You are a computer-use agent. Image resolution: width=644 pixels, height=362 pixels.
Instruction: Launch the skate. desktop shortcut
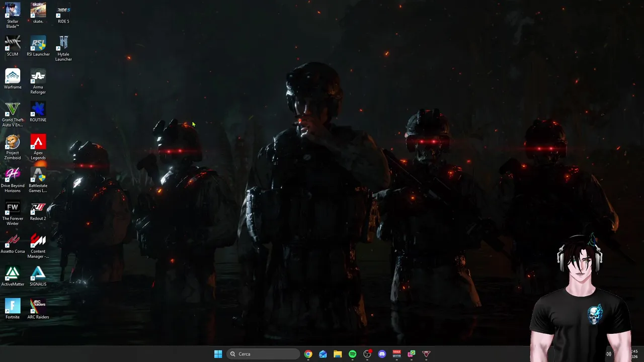click(x=38, y=13)
